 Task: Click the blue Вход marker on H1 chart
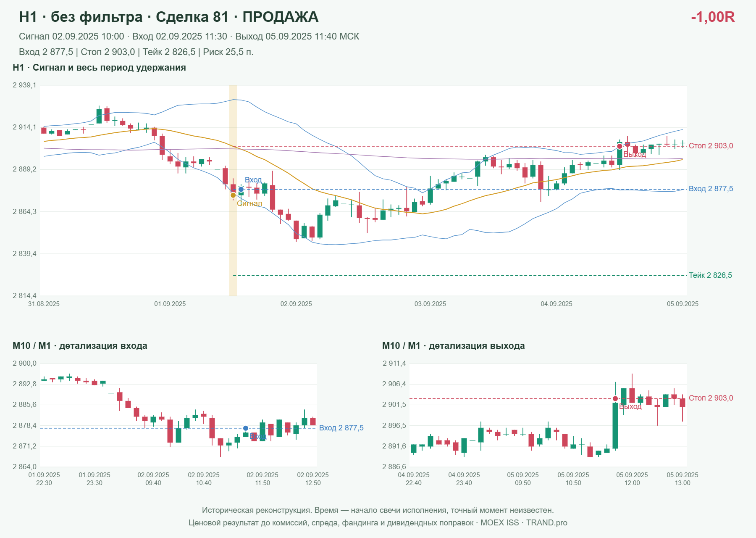[x=241, y=190]
